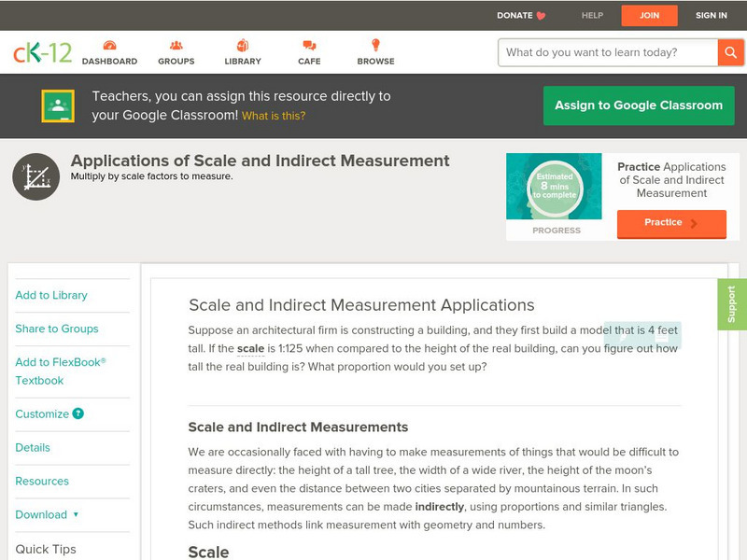Click the 'What do you want to learn today?' field
Viewport: 747px width, 560px height.
click(x=608, y=52)
